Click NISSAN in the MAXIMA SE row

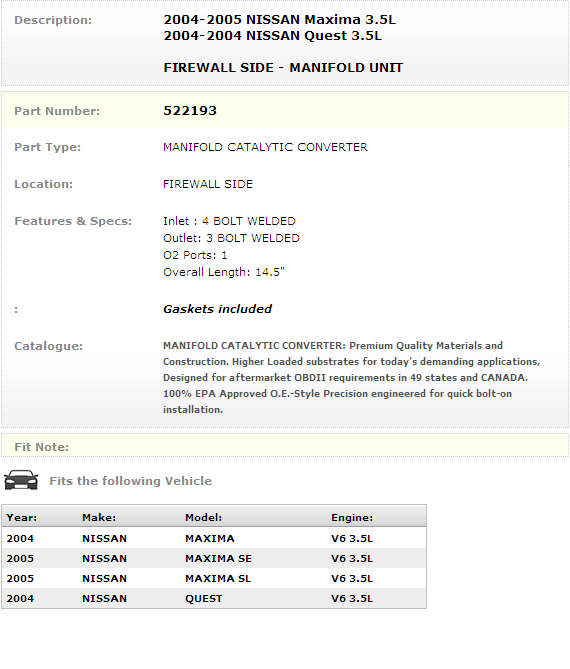[x=105, y=558]
